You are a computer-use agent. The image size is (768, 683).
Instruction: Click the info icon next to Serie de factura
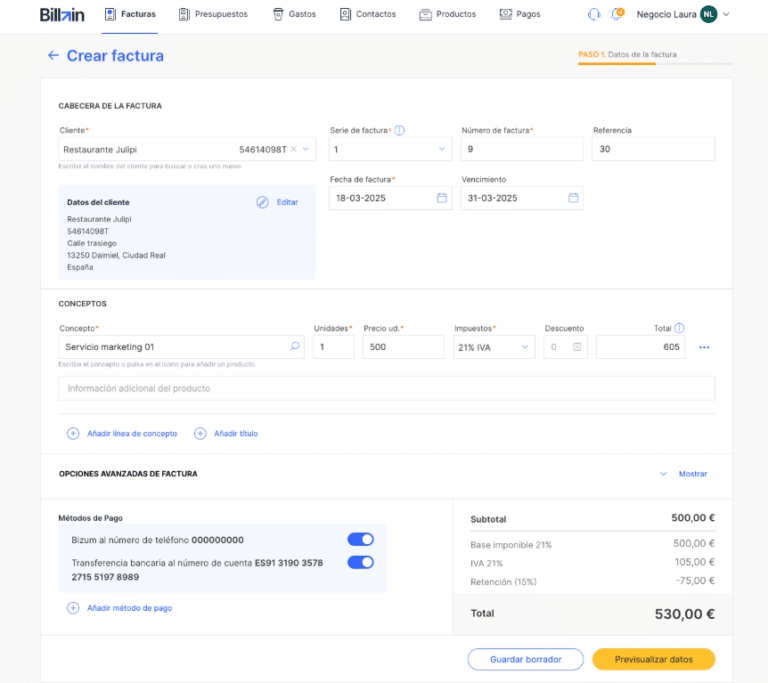point(400,130)
